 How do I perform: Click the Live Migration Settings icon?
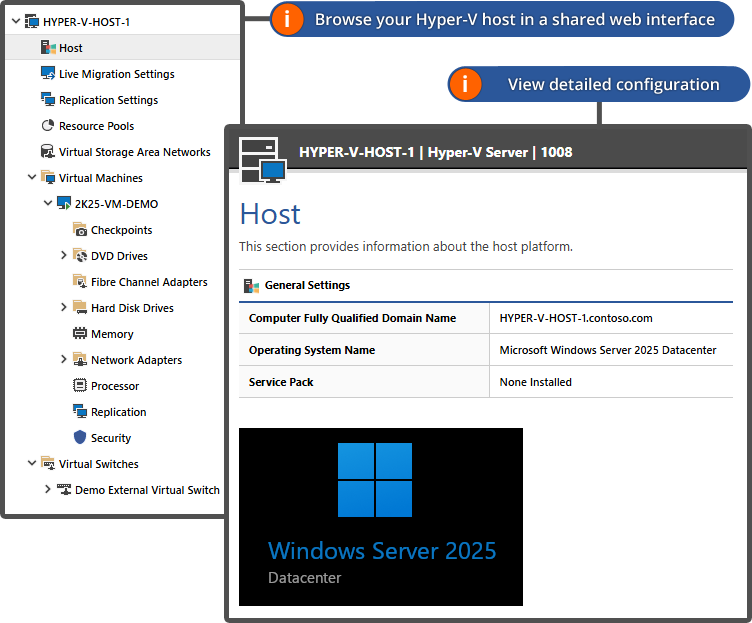pyautogui.click(x=48, y=73)
